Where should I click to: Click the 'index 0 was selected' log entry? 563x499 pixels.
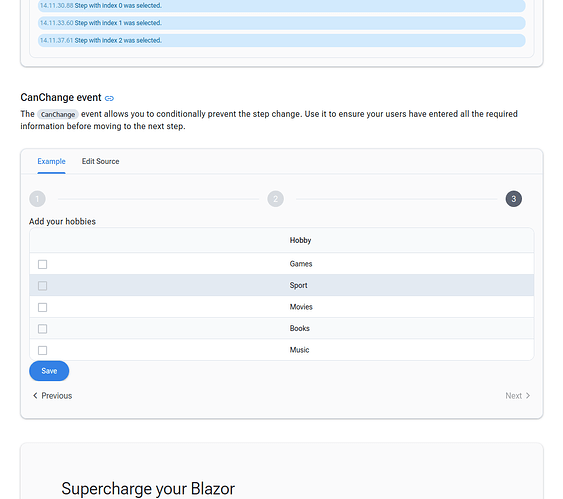[282, 6]
